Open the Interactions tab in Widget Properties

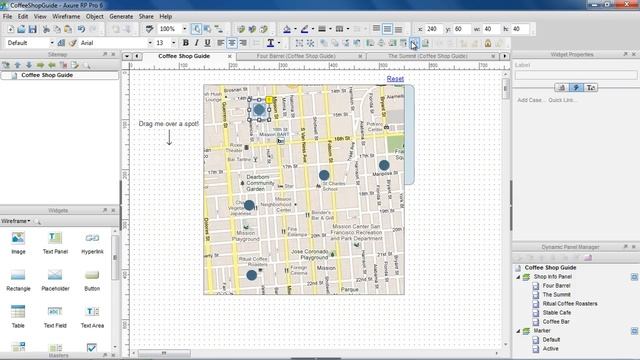click(576, 87)
